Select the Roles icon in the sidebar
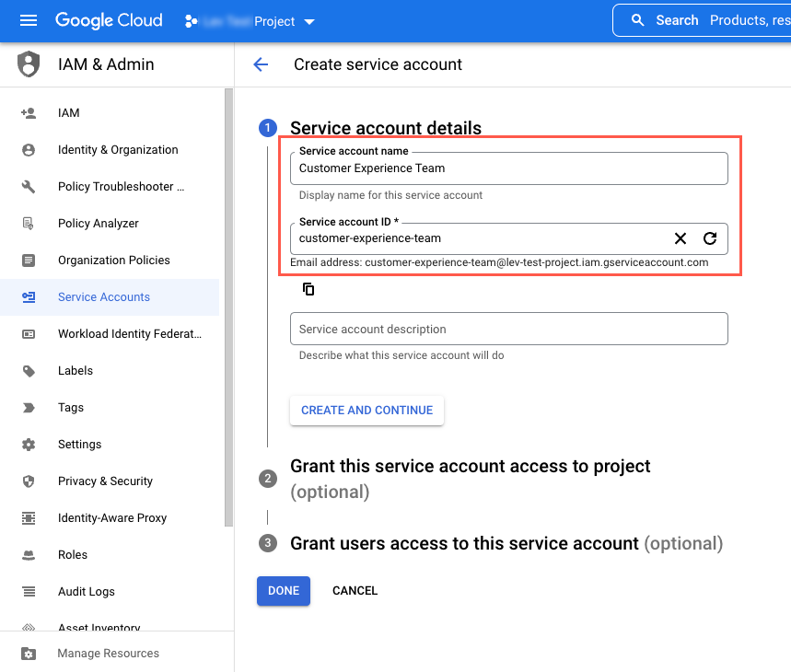This screenshot has width=791, height=672. pos(30,554)
